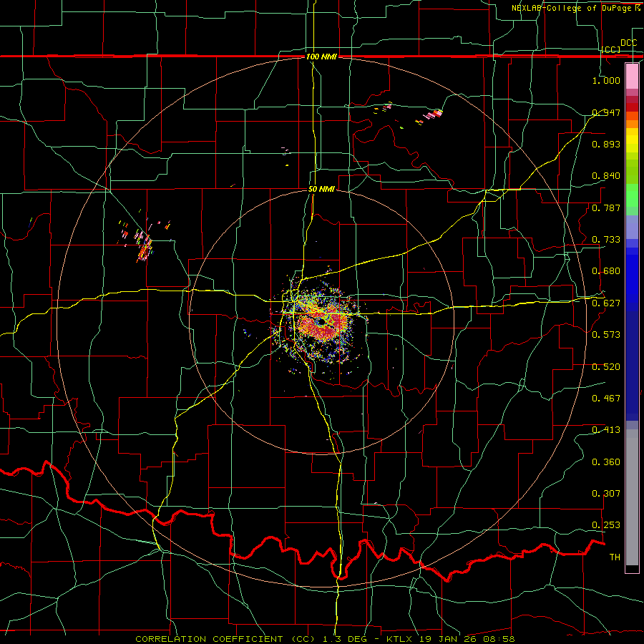
Task: Pick the gray low-value color bar segment
Action: click(x=632, y=497)
